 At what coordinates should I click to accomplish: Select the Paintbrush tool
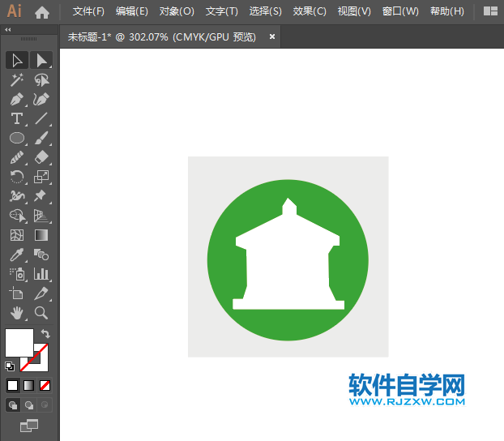pyautogui.click(x=41, y=138)
